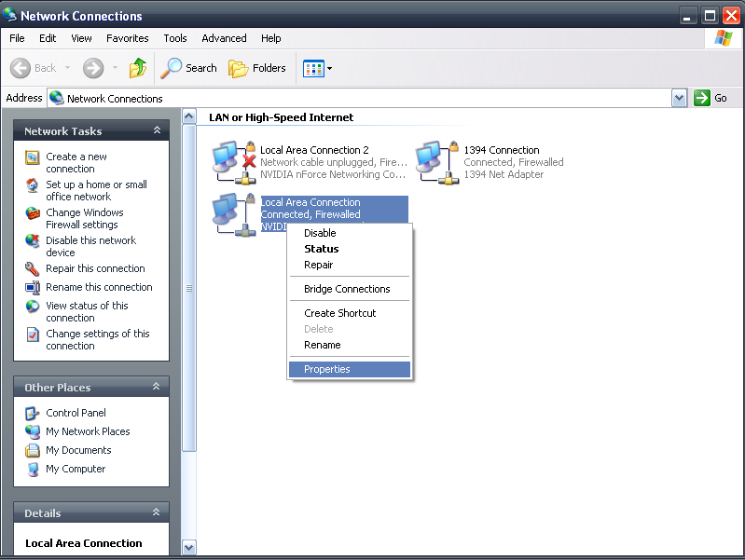The height and width of the screenshot is (560, 745).
Task: Select the 1394 Connection icon
Action: [437, 162]
